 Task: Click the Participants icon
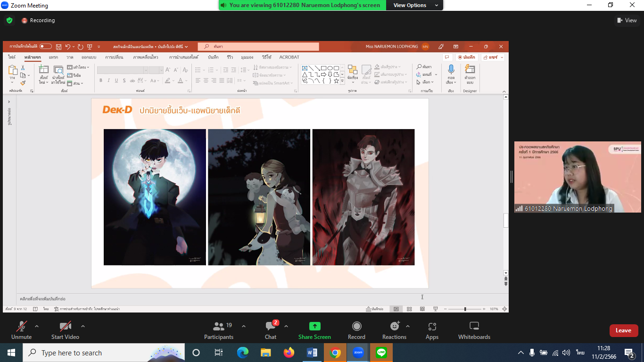pos(219,326)
